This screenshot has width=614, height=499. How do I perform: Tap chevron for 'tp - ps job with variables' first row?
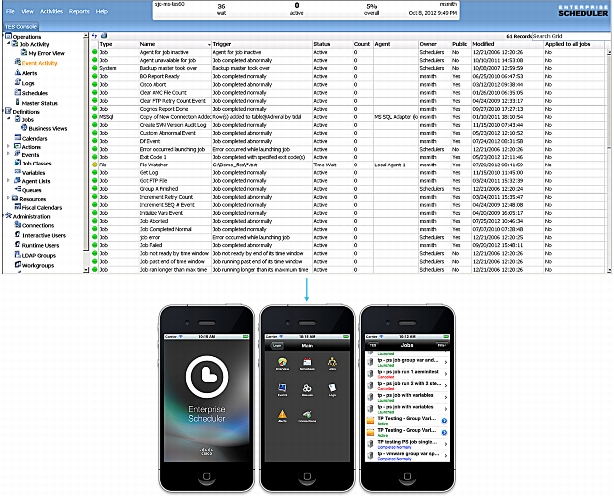click(446, 397)
